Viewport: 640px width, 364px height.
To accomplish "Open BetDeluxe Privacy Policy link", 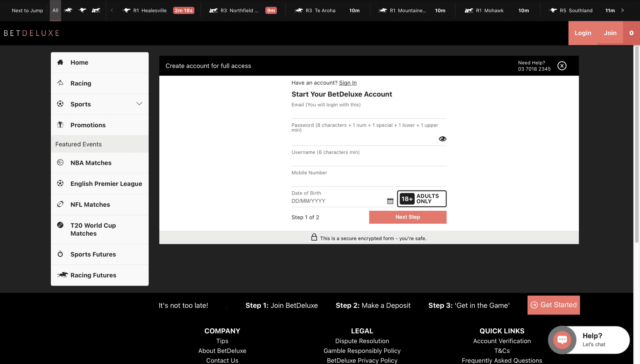I will 362,361.
